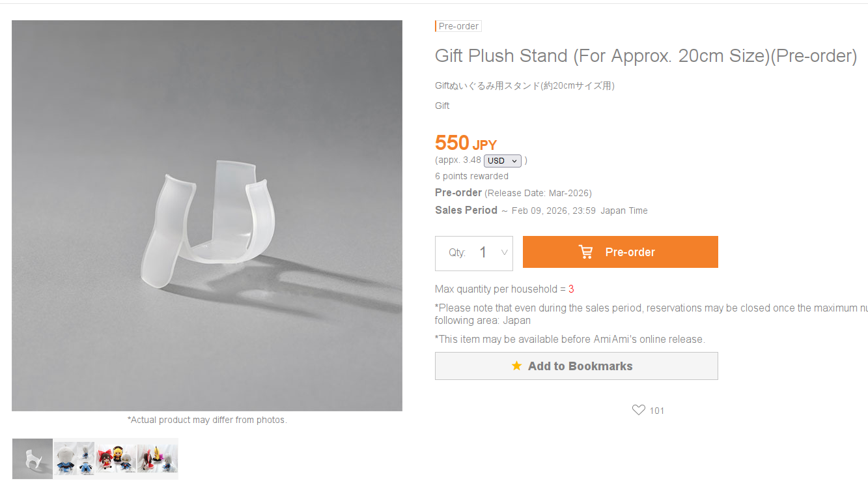
Task: View the plush back-view thumbnail
Action: click(x=74, y=459)
